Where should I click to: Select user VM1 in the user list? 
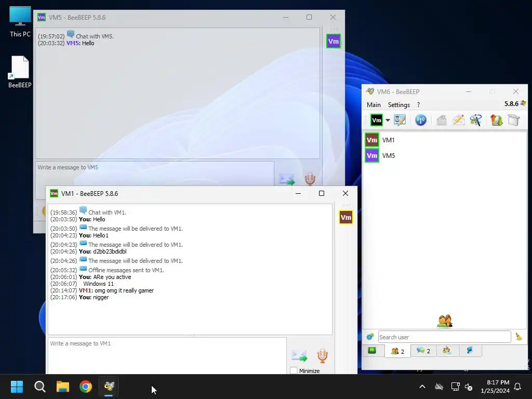(445, 140)
